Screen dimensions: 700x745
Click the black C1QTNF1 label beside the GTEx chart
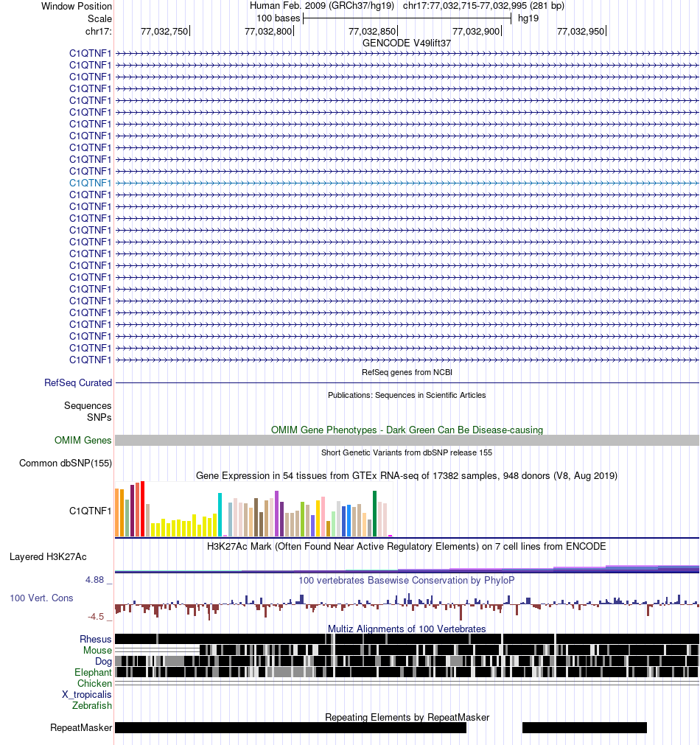click(91, 511)
